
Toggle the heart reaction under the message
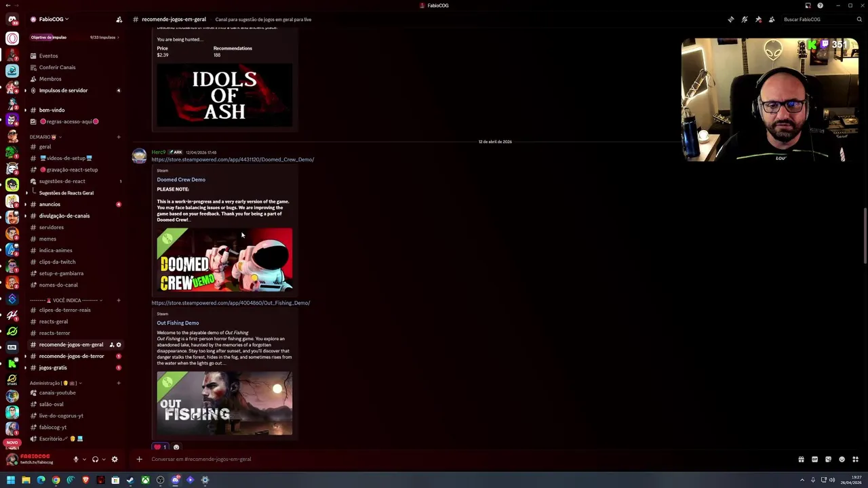(161, 447)
